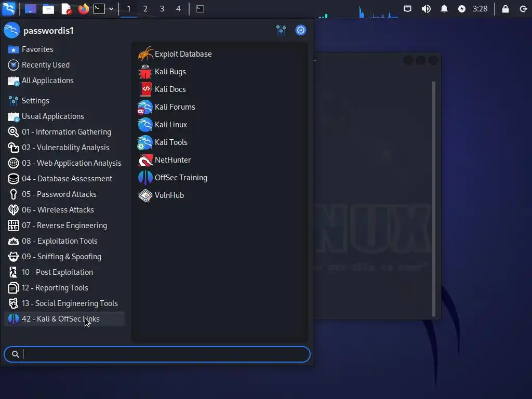The image size is (532, 399).
Task: Click the 3:28 clock
Action: pos(480,9)
